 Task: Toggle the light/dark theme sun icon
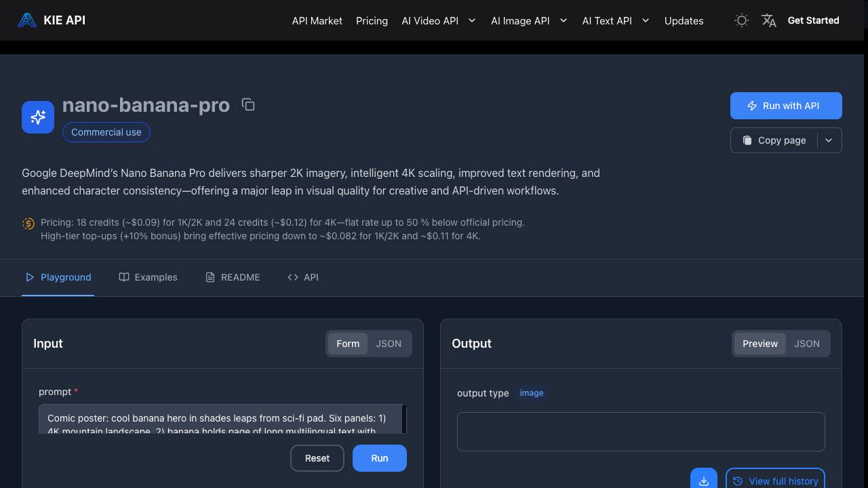tap(742, 20)
